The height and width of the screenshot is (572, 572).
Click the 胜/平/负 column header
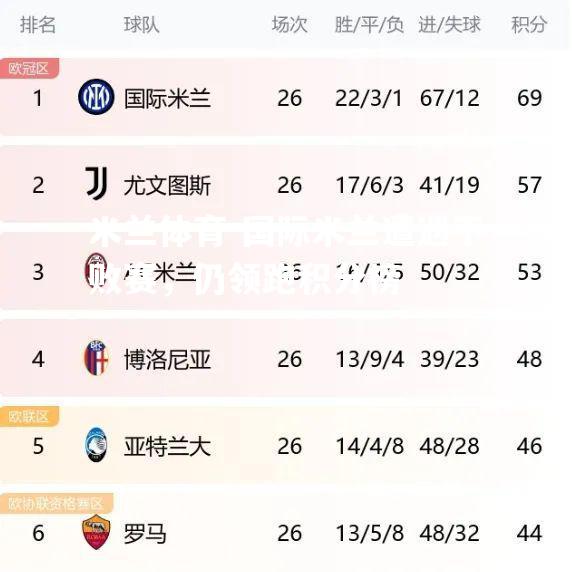tap(369, 25)
